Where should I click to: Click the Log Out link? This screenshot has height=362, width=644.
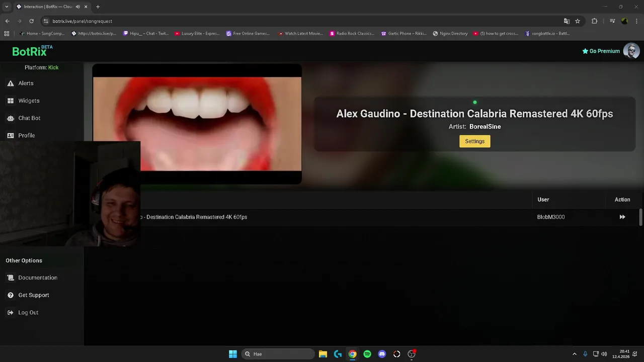28,313
